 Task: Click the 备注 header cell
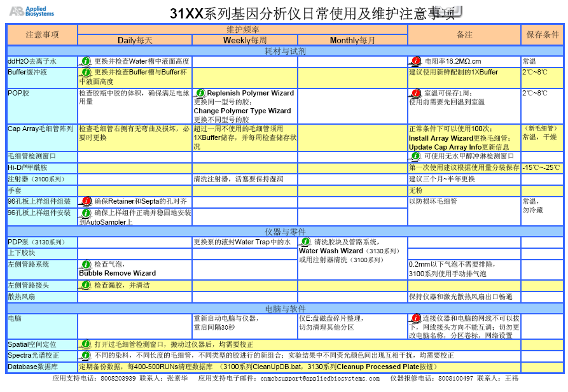[x=464, y=35]
